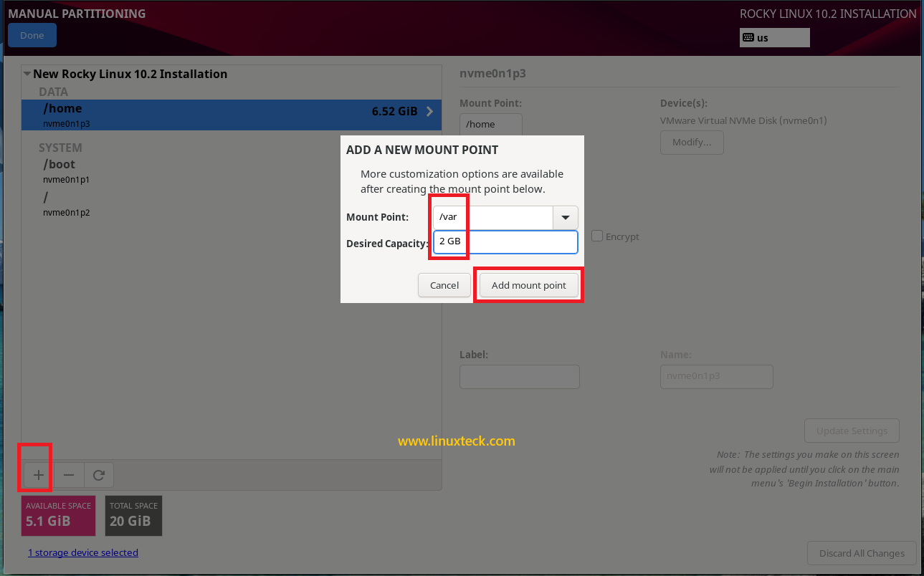
Task: Click the plus icon to add partition
Action: [x=39, y=475]
